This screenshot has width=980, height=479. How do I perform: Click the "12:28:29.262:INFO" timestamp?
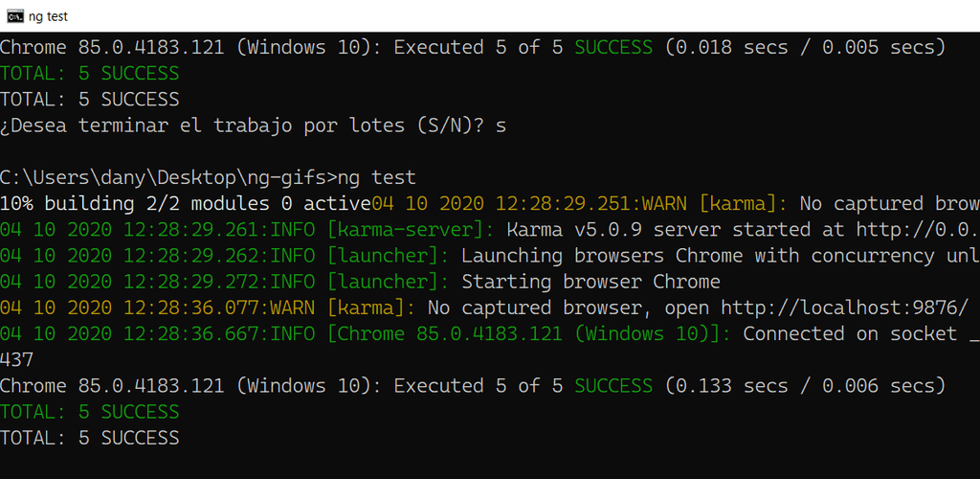point(217,256)
